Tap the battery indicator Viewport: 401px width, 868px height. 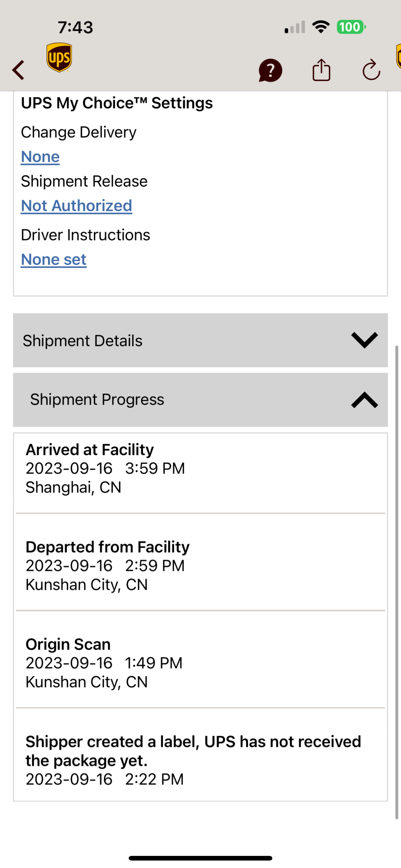click(351, 27)
